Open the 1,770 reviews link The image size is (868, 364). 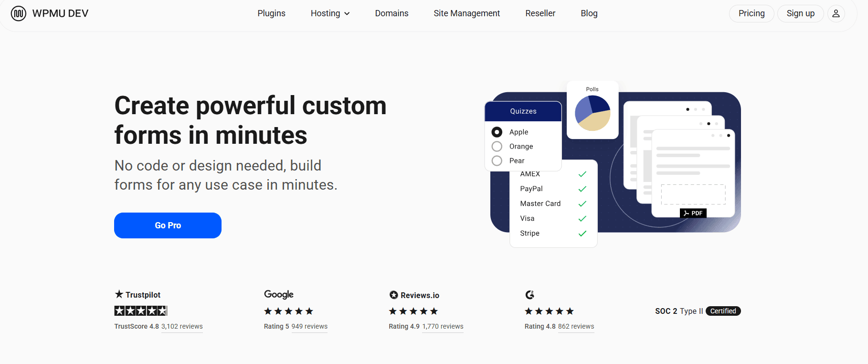coord(443,327)
